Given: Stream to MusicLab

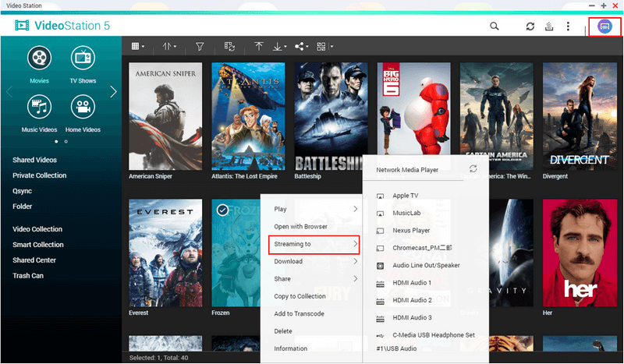Looking at the screenshot, I should click(x=406, y=214).
